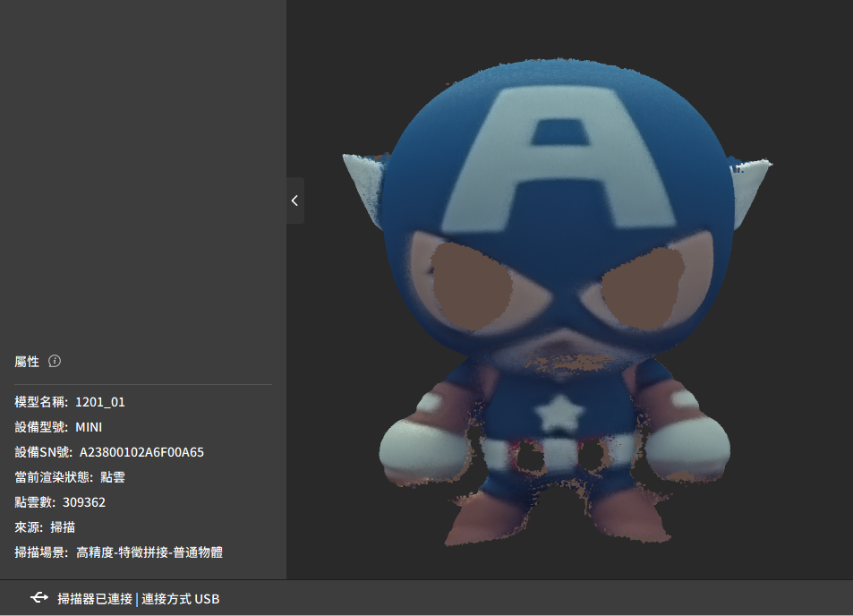Collapse the left properties panel chevron
This screenshot has width=853, height=616.
click(294, 201)
